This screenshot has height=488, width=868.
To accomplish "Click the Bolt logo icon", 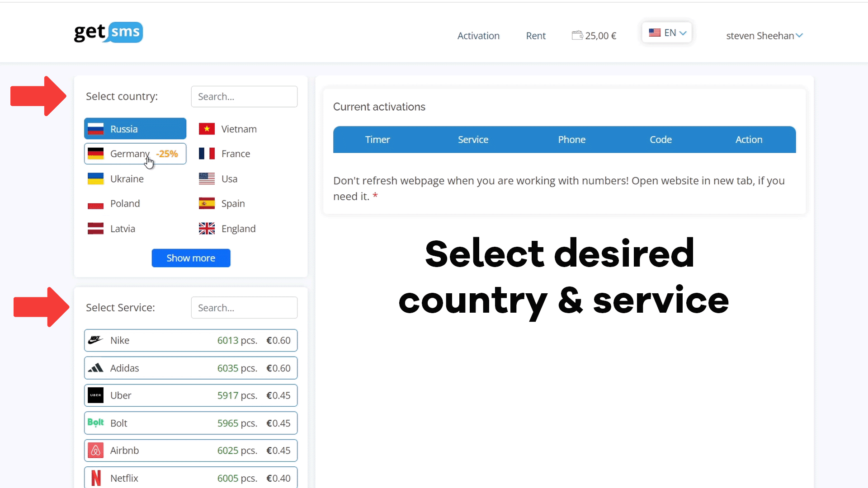I will (95, 422).
